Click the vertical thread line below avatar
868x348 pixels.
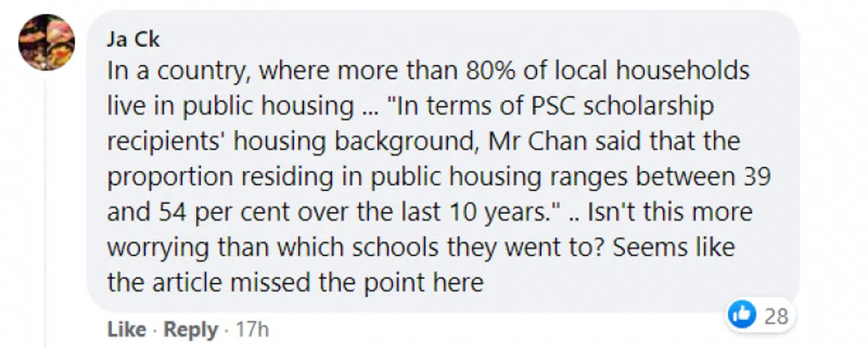pos(46,217)
